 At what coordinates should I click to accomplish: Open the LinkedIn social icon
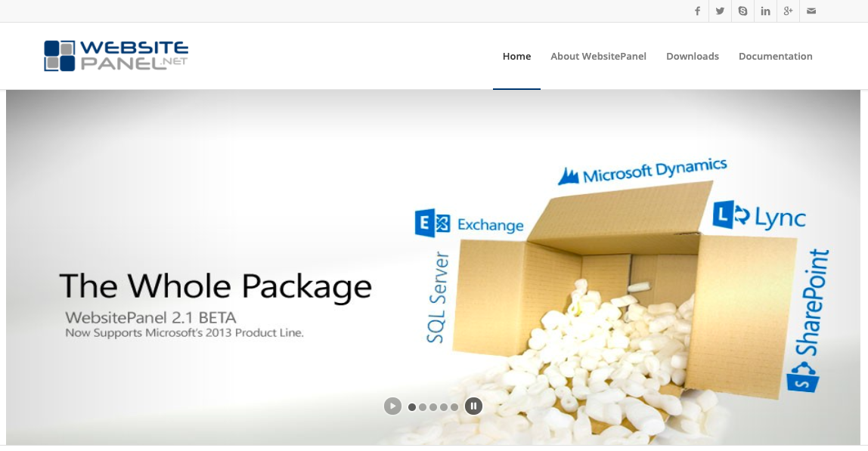pos(766,11)
